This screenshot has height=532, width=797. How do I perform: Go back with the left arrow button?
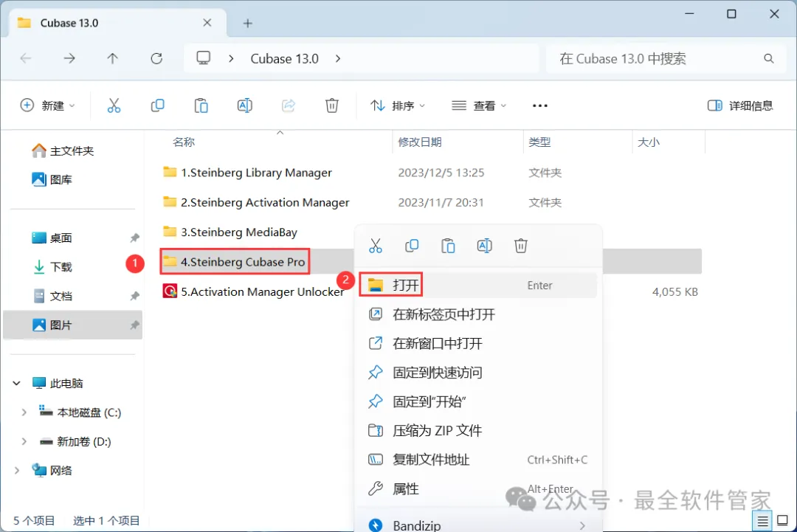point(25,58)
